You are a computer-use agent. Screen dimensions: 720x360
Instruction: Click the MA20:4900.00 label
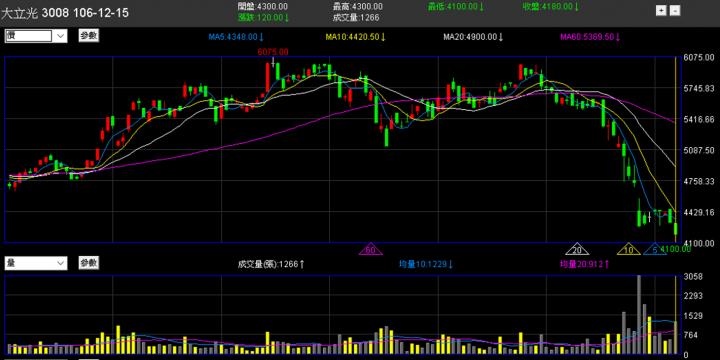(x=474, y=37)
